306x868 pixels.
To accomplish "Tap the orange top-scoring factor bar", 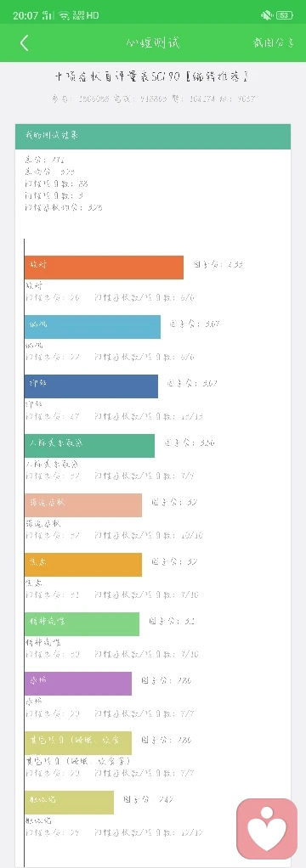I will tap(104, 268).
